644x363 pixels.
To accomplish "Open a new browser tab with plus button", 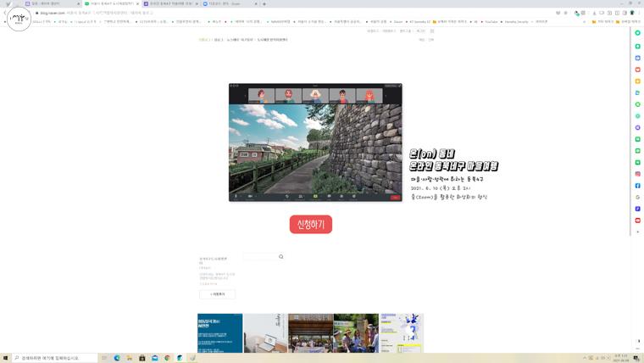I will click(264, 3).
